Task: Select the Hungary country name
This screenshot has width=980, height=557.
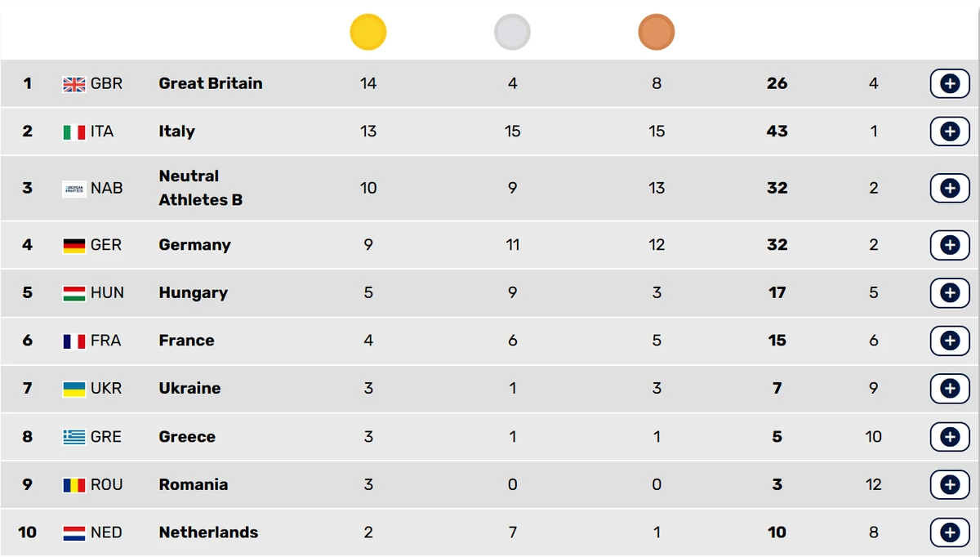Action: click(194, 292)
